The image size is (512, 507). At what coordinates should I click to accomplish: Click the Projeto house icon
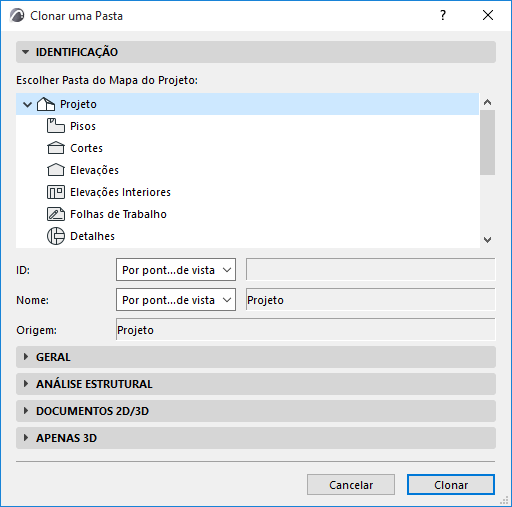pyautogui.click(x=46, y=104)
